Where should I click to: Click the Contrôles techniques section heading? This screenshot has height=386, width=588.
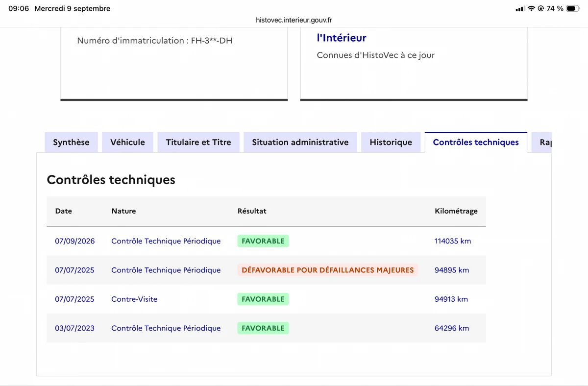point(111,180)
